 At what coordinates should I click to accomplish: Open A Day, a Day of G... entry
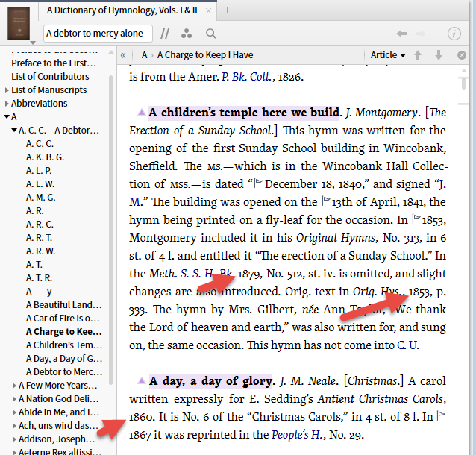pos(64,359)
